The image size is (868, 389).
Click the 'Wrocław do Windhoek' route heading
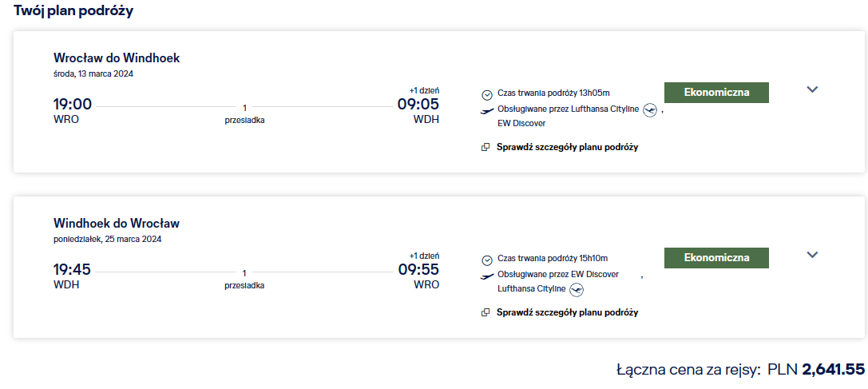pyautogui.click(x=117, y=58)
